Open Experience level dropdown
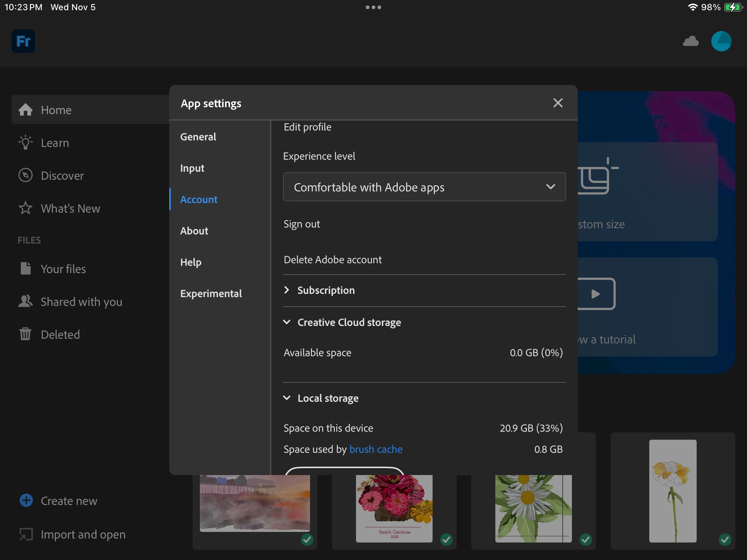Viewport: 747px width, 560px height. pyautogui.click(x=424, y=187)
